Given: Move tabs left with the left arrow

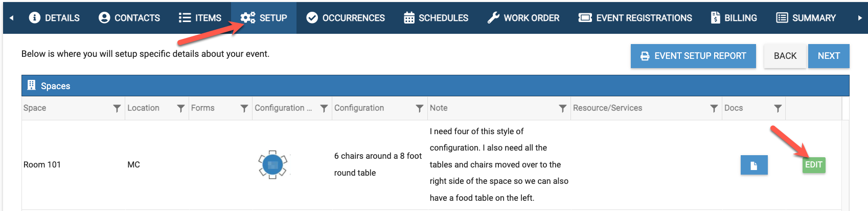Looking at the screenshot, I should click(11, 18).
